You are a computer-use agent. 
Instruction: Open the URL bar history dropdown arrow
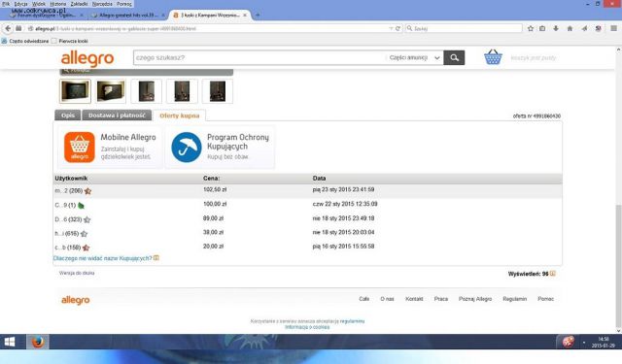[391, 28]
